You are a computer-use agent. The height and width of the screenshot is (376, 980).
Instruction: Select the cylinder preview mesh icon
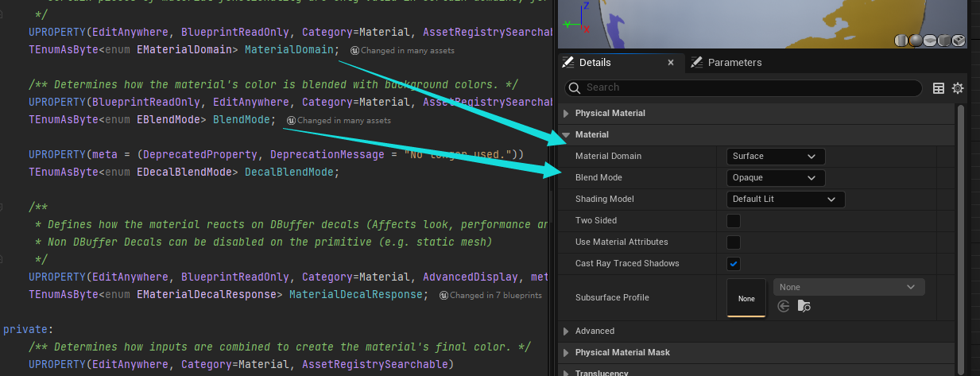[901, 41]
